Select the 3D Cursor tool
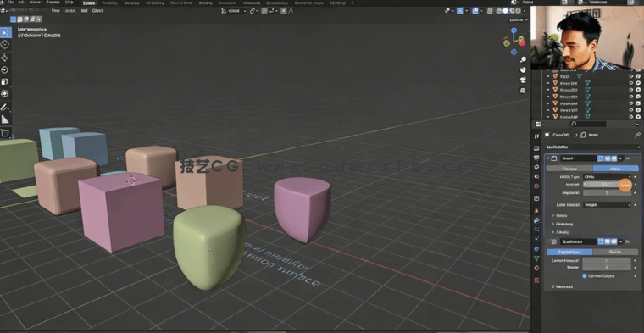Image resolution: width=644 pixels, height=333 pixels. [5, 45]
